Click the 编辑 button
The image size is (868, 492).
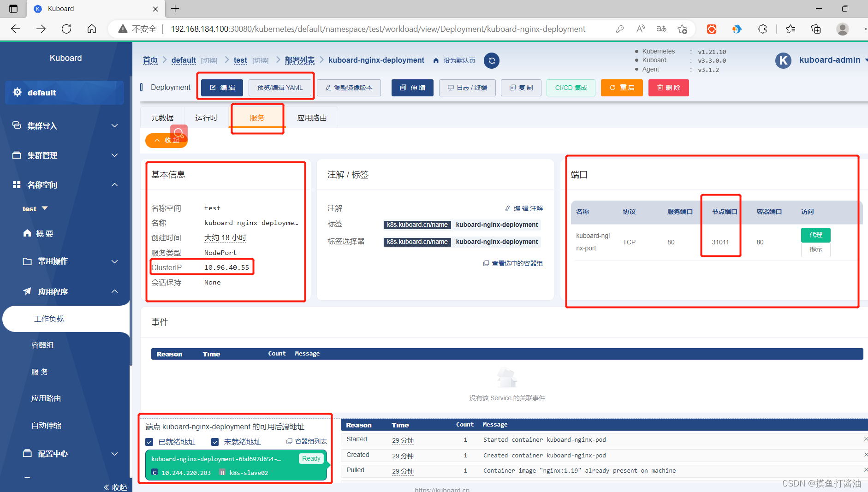pos(222,88)
